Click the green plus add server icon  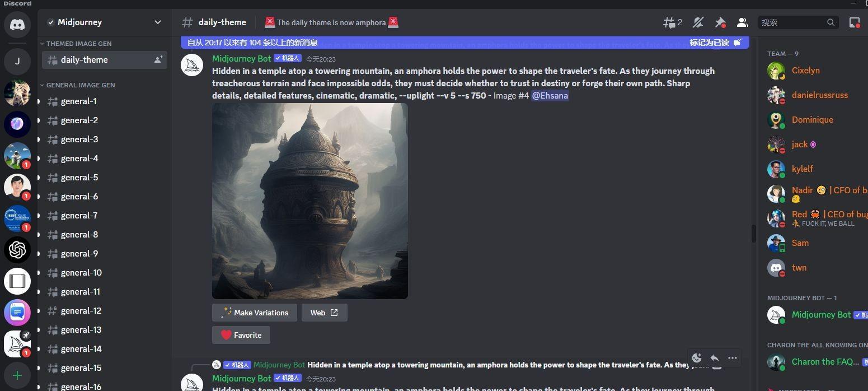(17, 375)
